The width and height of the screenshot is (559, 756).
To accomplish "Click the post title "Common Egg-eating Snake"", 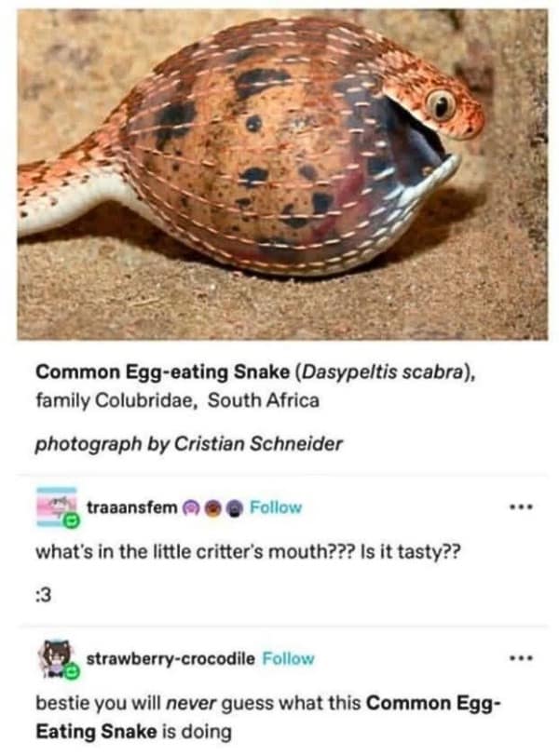I will point(162,374).
